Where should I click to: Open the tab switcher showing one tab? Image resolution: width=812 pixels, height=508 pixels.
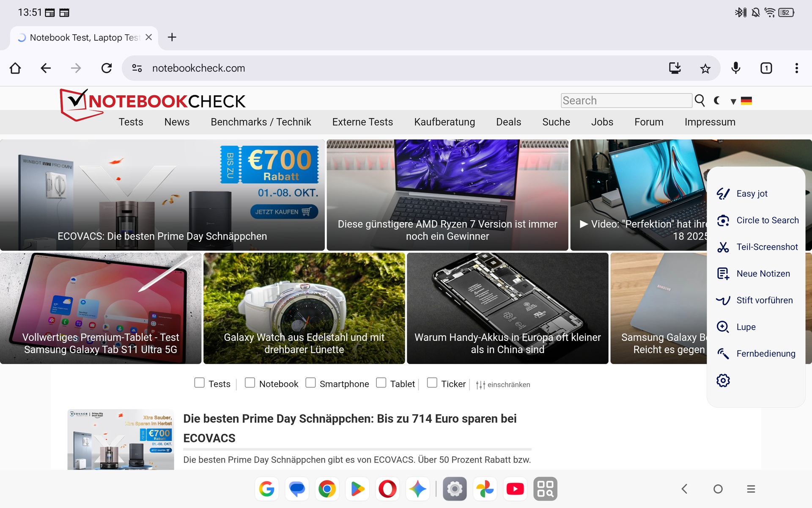coord(766,68)
